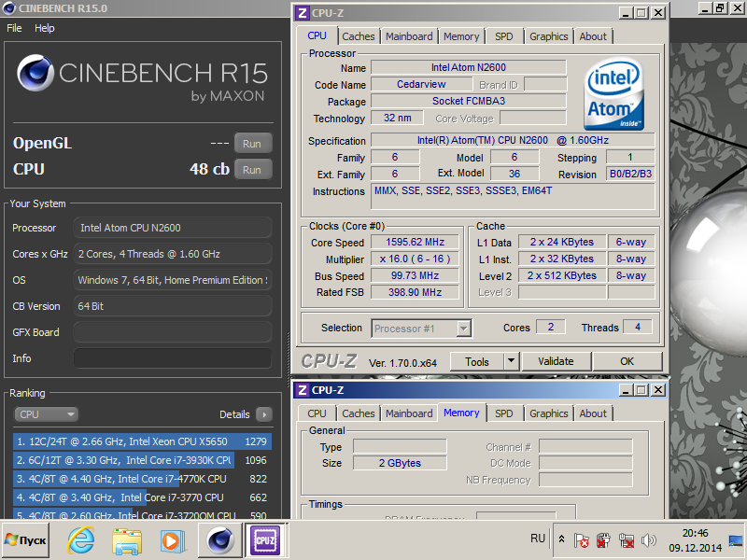Image resolution: width=747 pixels, height=560 pixels.
Task: Click the Validate button
Action: coord(556,361)
